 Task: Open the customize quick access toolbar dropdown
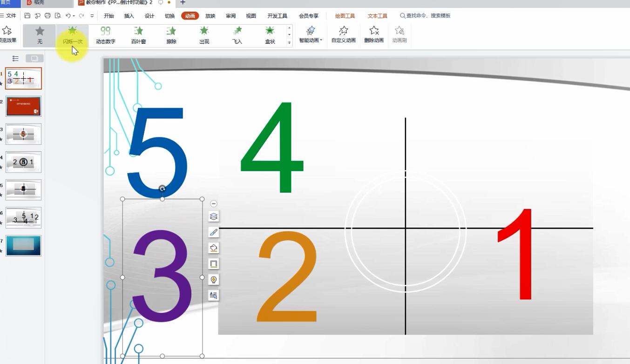[x=92, y=16]
